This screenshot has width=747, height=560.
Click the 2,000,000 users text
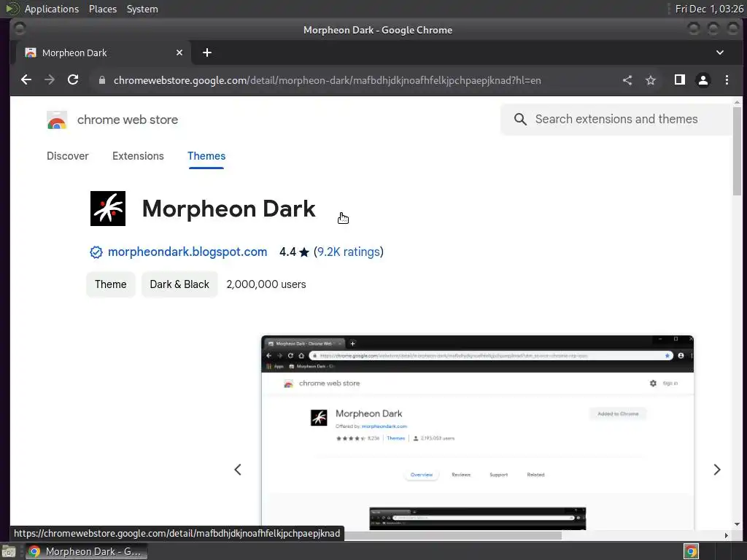266,284
